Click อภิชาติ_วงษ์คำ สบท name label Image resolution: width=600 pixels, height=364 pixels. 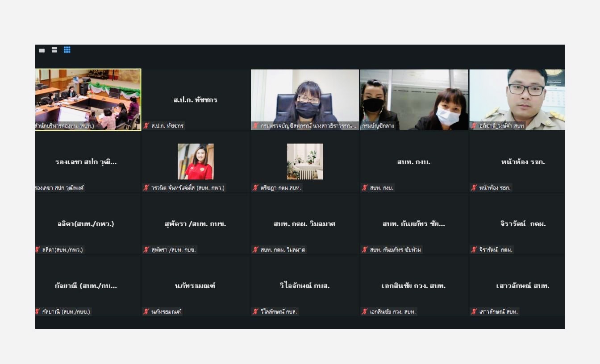coord(502,126)
